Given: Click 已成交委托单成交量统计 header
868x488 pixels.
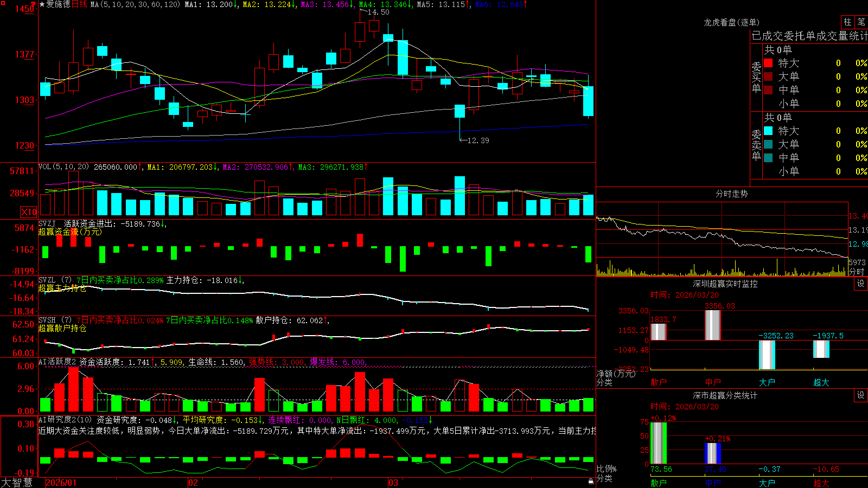Looking at the screenshot, I should tap(809, 36).
